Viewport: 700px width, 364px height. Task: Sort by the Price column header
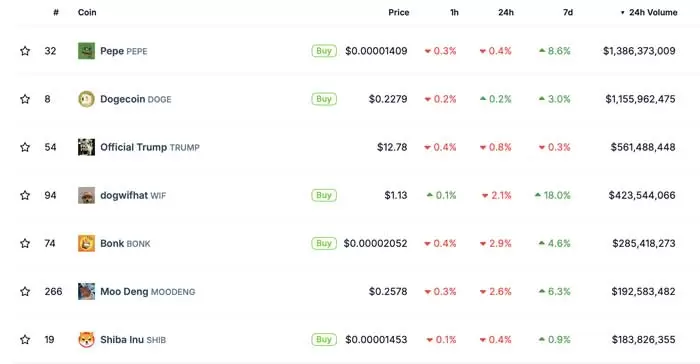click(x=399, y=13)
